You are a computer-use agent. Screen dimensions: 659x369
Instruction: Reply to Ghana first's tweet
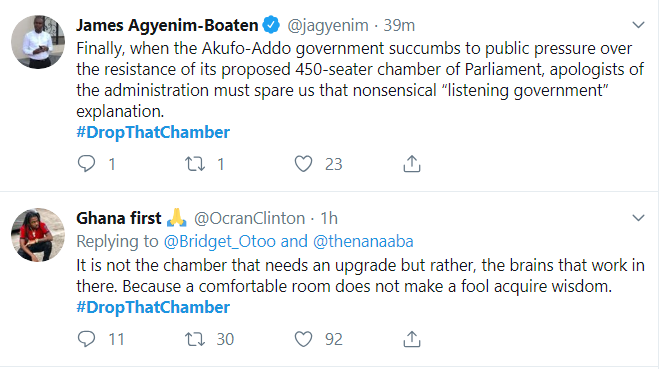click(x=87, y=339)
